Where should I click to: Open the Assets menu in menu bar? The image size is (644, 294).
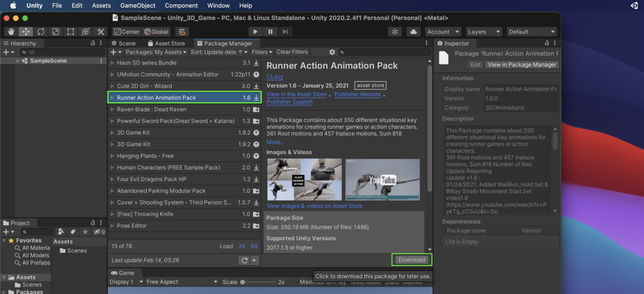[101, 6]
